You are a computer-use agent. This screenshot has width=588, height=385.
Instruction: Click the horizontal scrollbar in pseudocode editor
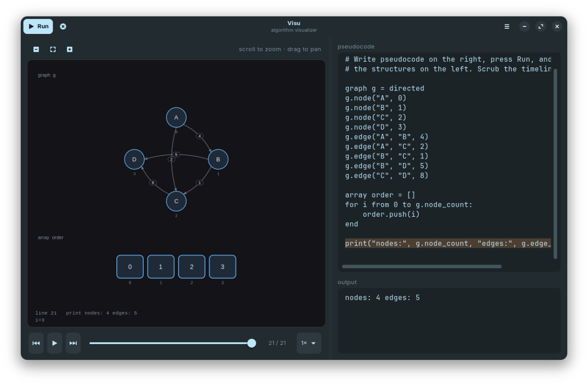tap(422, 266)
